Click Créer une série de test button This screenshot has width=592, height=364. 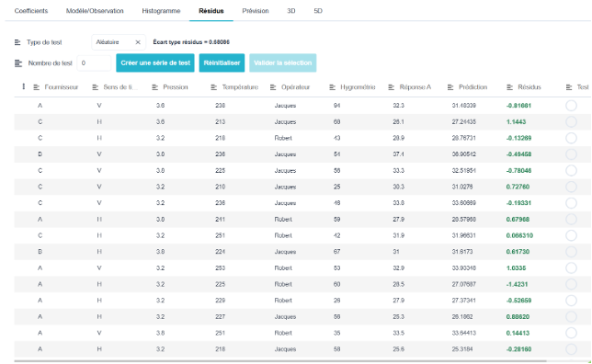click(x=155, y=63)
